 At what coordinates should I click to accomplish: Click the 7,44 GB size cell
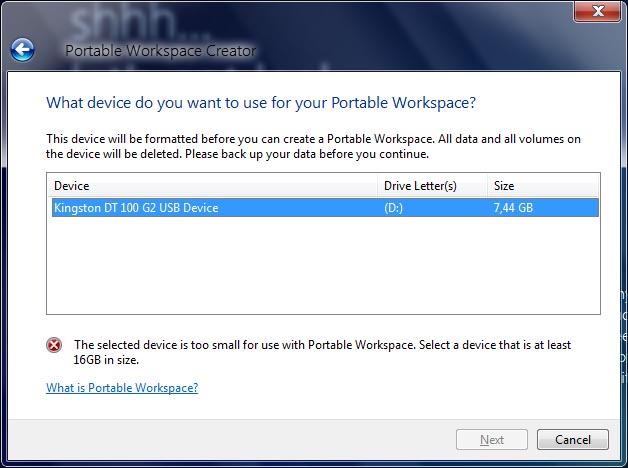pos(515,208)
